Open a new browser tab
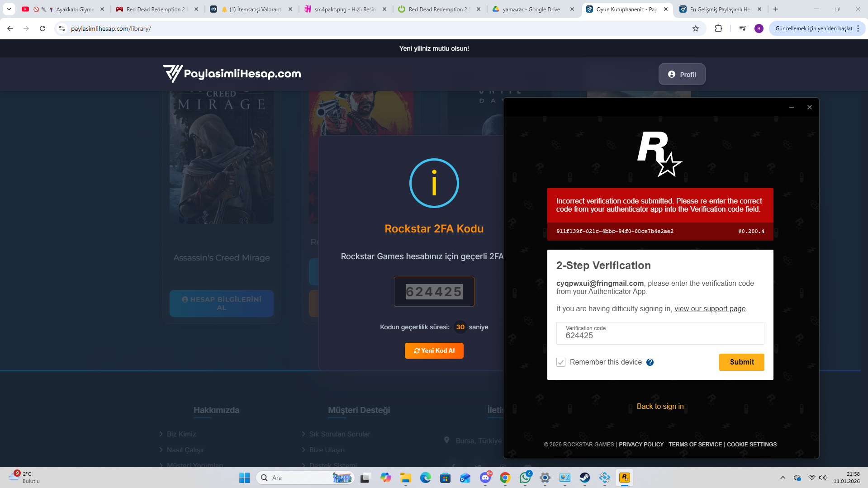The image size is (868, 488). pyautogui.click(x=776, y=9)
